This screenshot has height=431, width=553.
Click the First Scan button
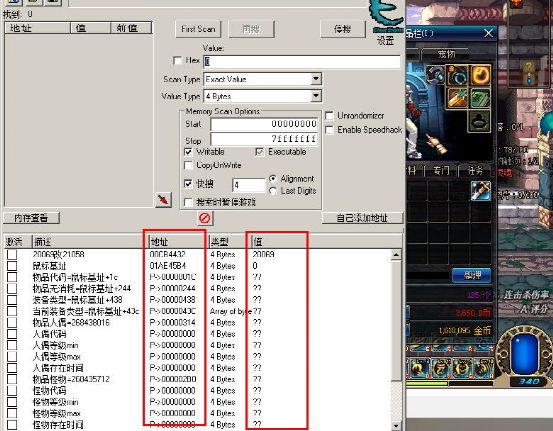(x=198, y=29)
